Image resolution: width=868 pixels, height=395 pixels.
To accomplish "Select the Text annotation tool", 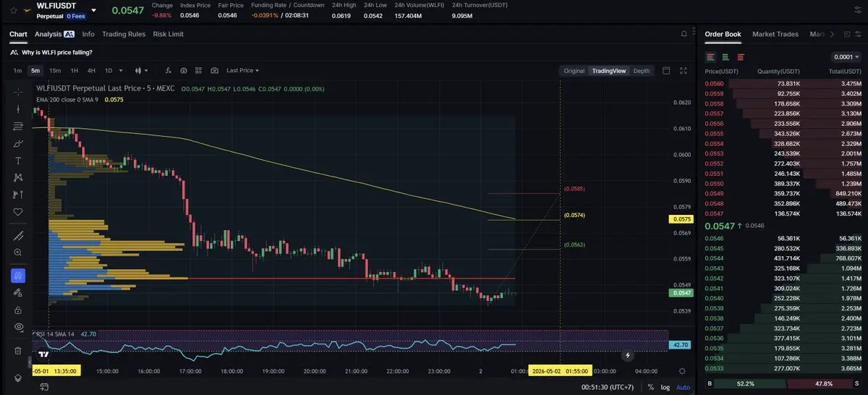I will pyautogui.click(x=18, y=161).
